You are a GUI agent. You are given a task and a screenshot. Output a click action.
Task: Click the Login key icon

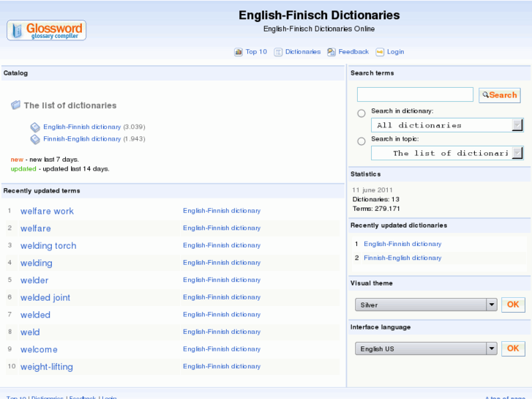[380, 52]
